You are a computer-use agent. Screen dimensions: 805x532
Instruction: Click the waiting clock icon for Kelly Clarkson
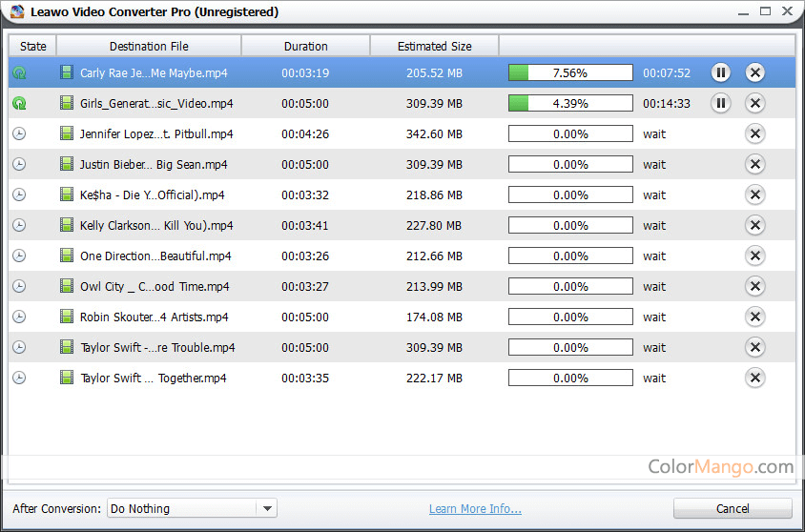coord(19,225)
